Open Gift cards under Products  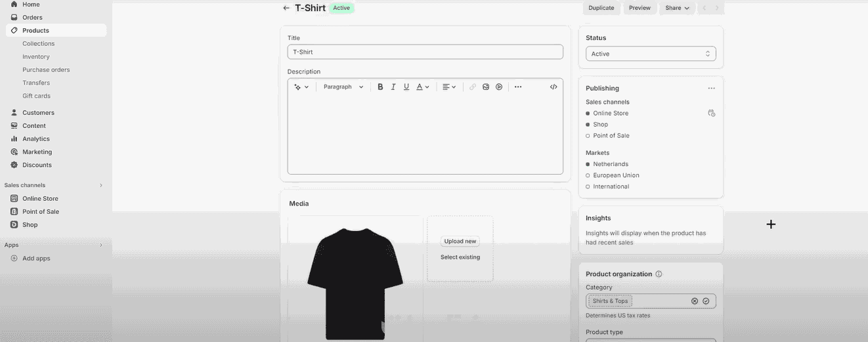tap(36, 96)
